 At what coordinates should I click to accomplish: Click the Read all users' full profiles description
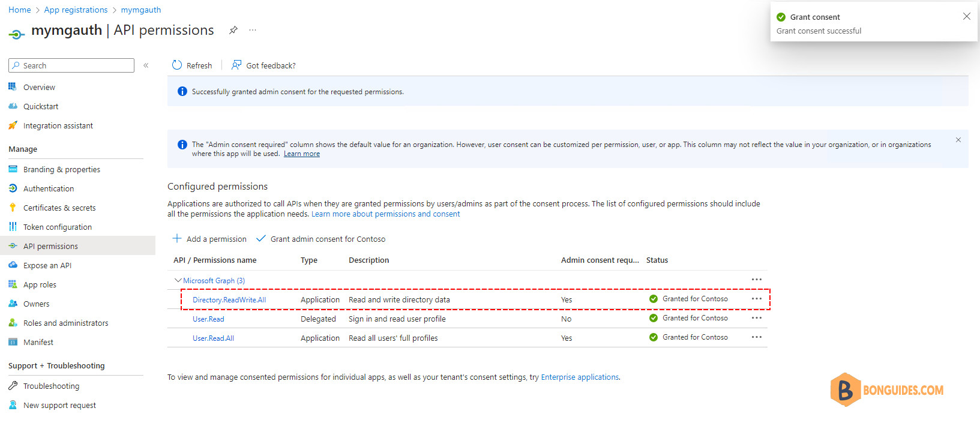click(393, 338)
